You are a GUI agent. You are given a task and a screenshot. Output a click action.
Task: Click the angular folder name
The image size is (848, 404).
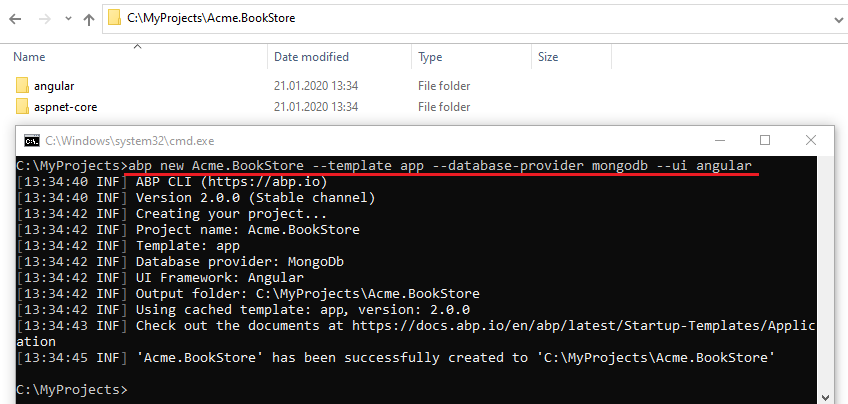coord(54,86)
